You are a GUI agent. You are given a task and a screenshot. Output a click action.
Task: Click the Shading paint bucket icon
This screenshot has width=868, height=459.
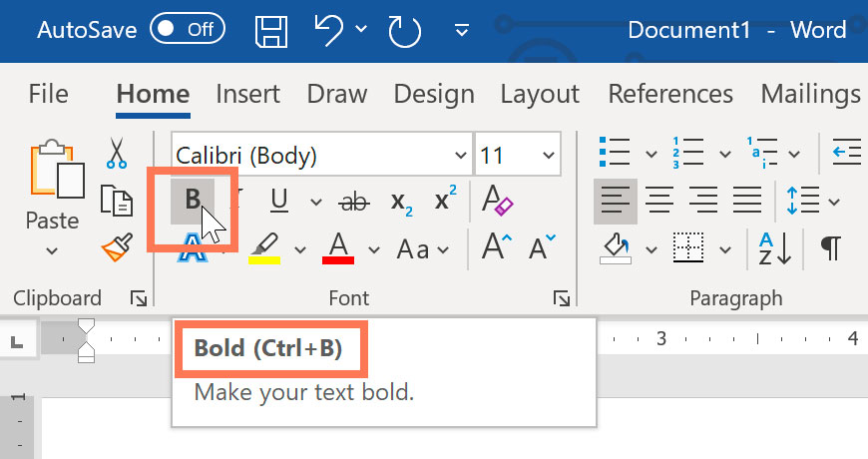pos(616,248)
